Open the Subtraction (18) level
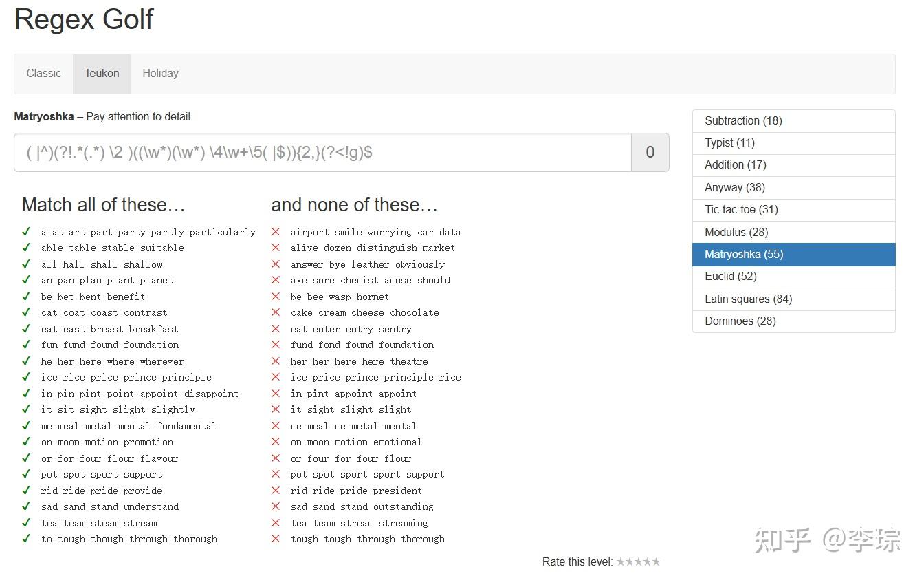Image resolution: width=924 pixels, height=578 pixels. (x=793, y=121)
